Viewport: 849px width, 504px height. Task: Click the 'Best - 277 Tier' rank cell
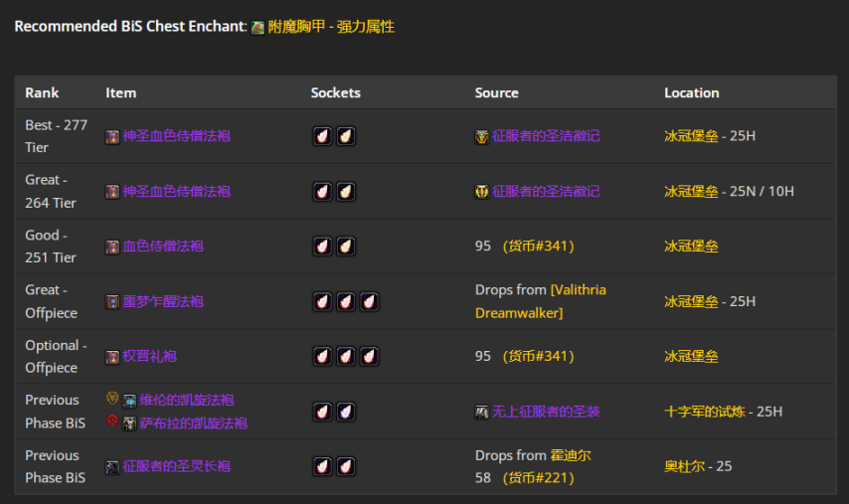[x=57, y=136]
